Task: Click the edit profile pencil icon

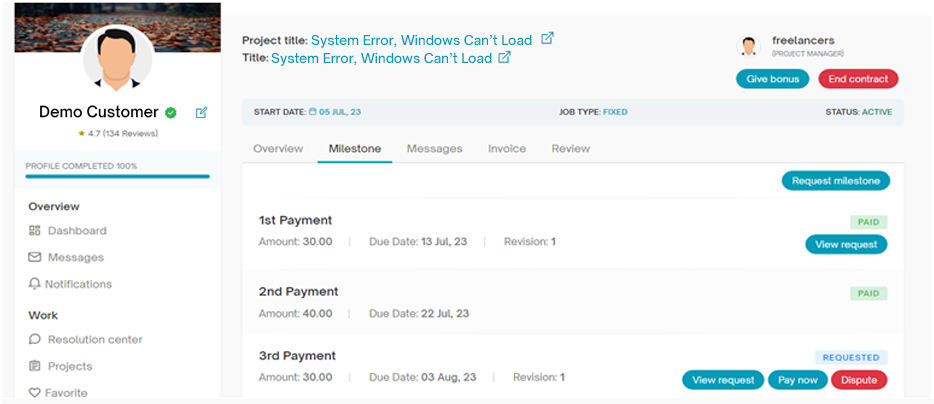Action: (201, 113)
